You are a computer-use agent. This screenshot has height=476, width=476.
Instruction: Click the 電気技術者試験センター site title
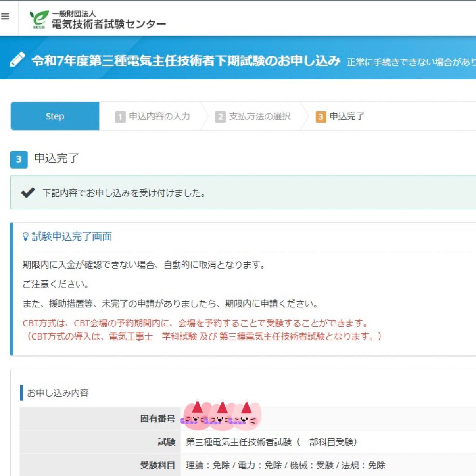(109, 24)
